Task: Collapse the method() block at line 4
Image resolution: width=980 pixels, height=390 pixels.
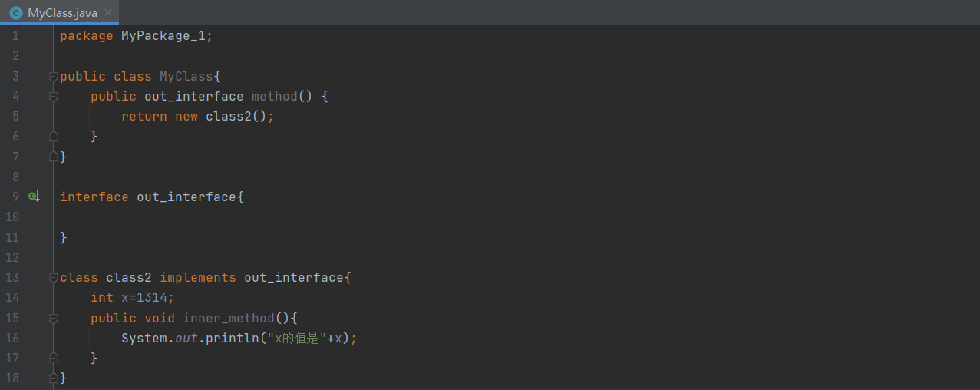Action: [53, 97]
